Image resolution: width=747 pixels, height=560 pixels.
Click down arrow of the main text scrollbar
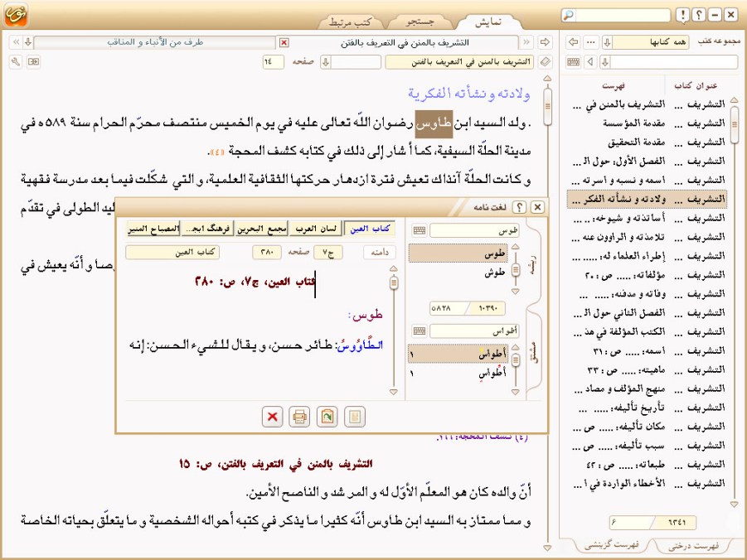tap(547, 548)
